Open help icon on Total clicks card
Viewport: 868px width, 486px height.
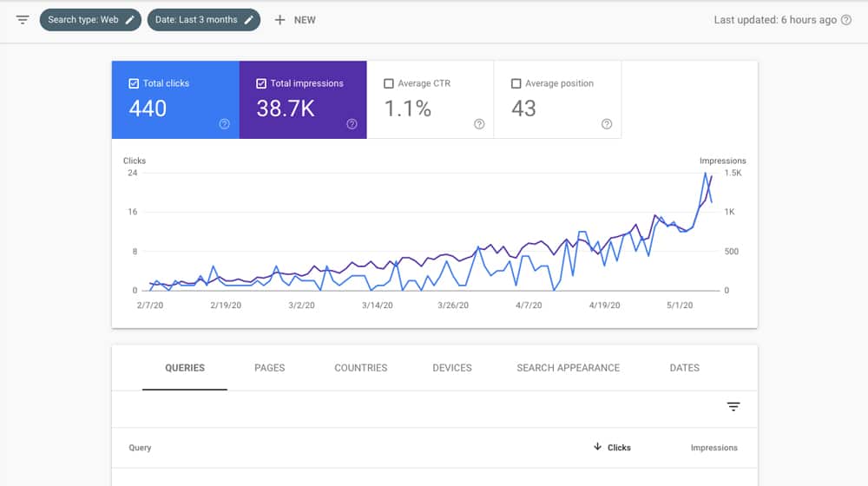pyautogui.click(x=224, y=124)
